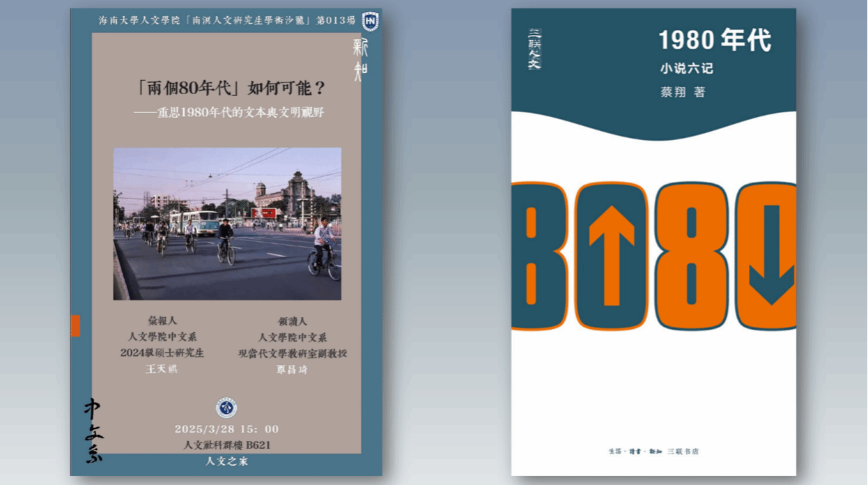The image size is (868, 485).
Task: Click the white up arrow inside the zero
Action: (x=612, y=255)
